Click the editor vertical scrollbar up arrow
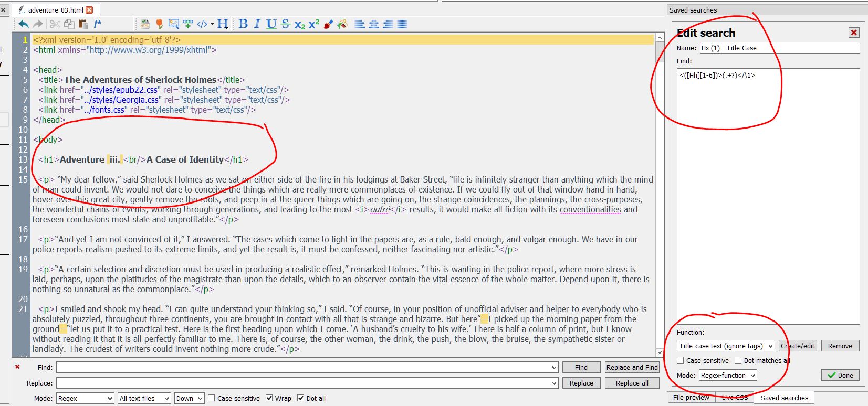The image size is (868, 406). (660, 37)
